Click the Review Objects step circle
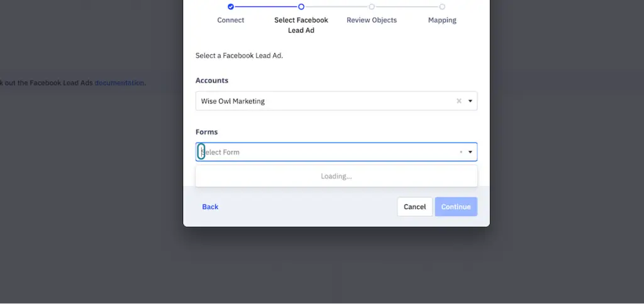644x304 pixels. click(372, 6)
